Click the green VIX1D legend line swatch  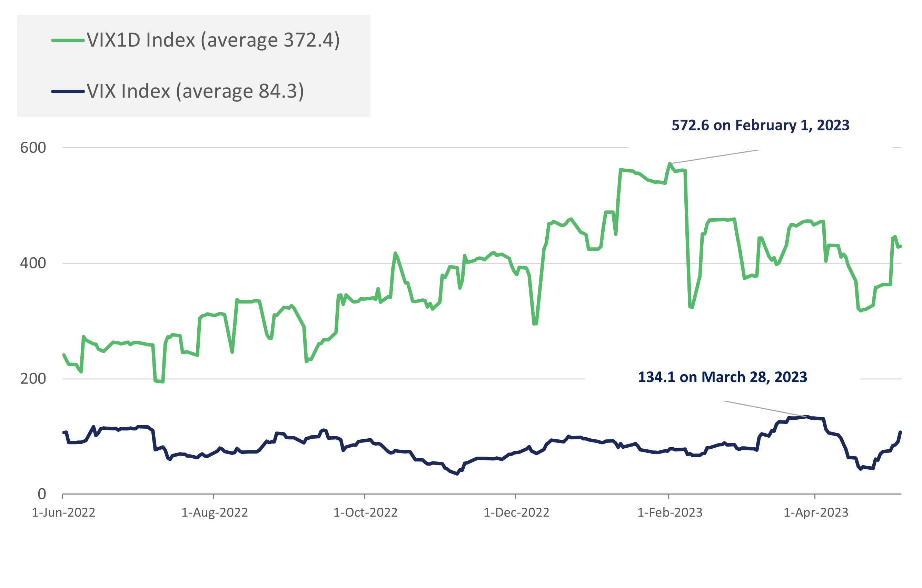pyautogui.click(x=68, y=40)
